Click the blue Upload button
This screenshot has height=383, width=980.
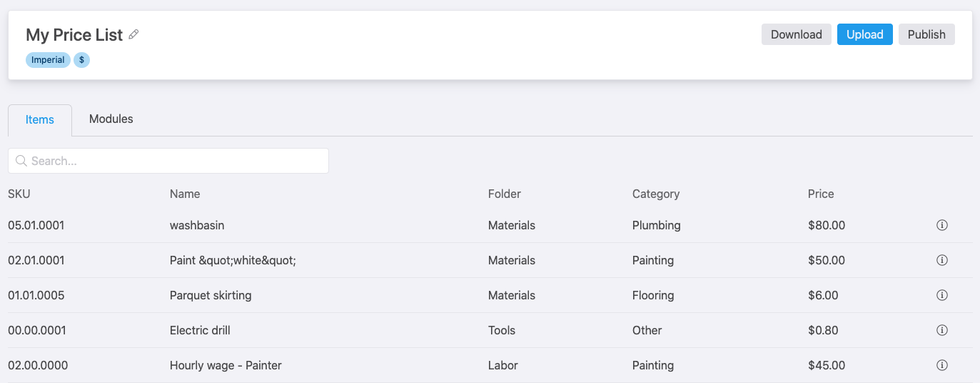[x=865, y=34]
